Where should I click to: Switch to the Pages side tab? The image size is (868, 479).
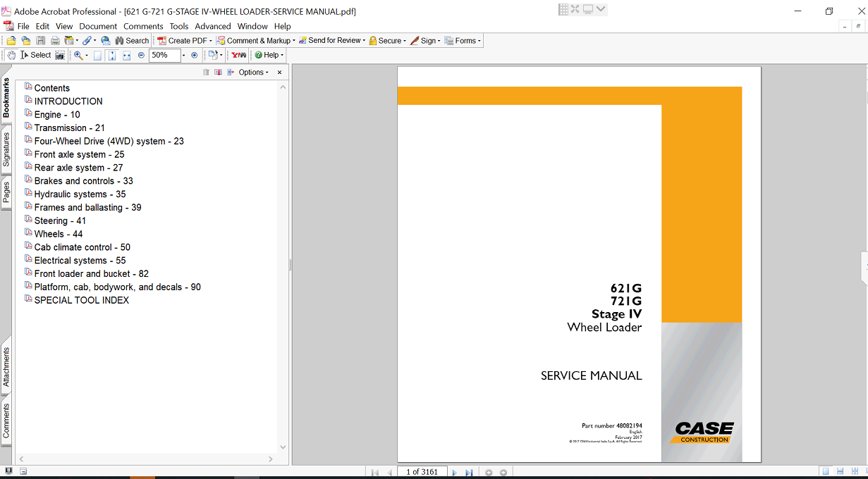tap(6, 192)
